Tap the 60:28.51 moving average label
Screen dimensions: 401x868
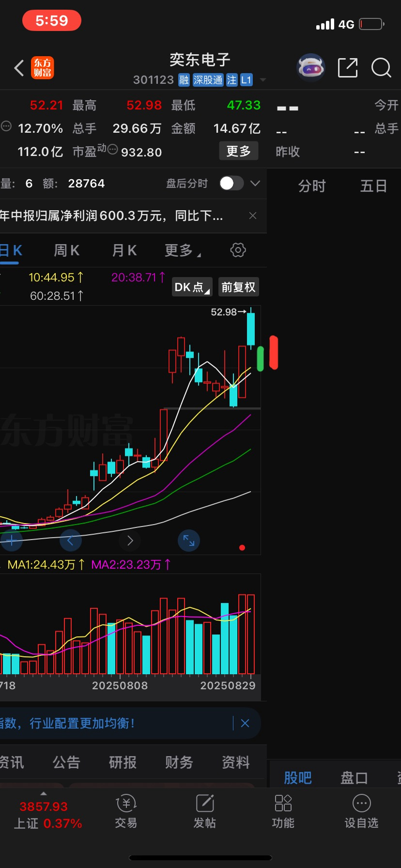(57, 295)
